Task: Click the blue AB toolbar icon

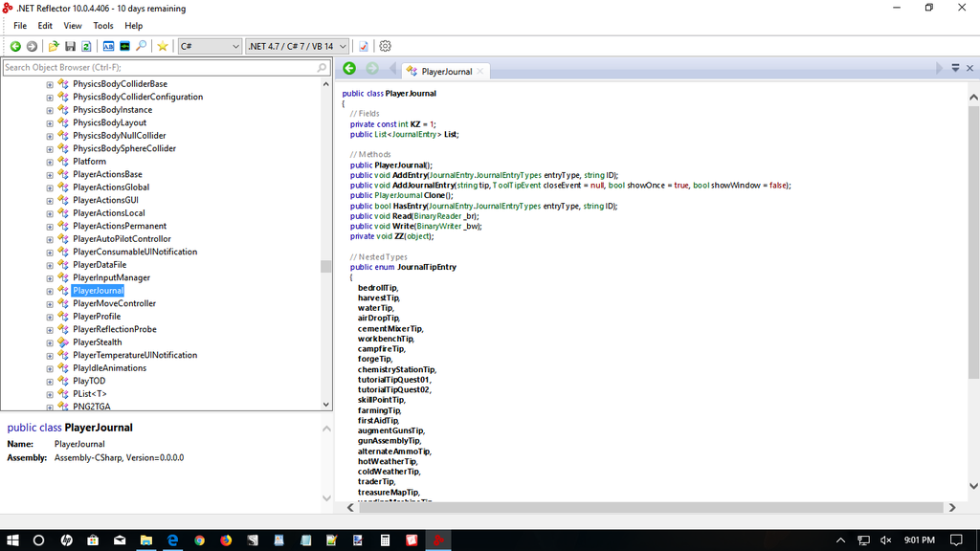Action: 108,46
